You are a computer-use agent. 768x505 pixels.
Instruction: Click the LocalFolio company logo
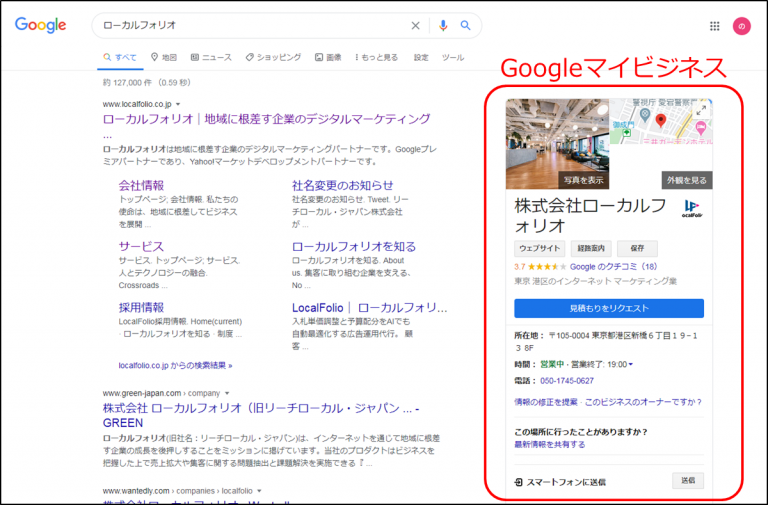(692, 209)
